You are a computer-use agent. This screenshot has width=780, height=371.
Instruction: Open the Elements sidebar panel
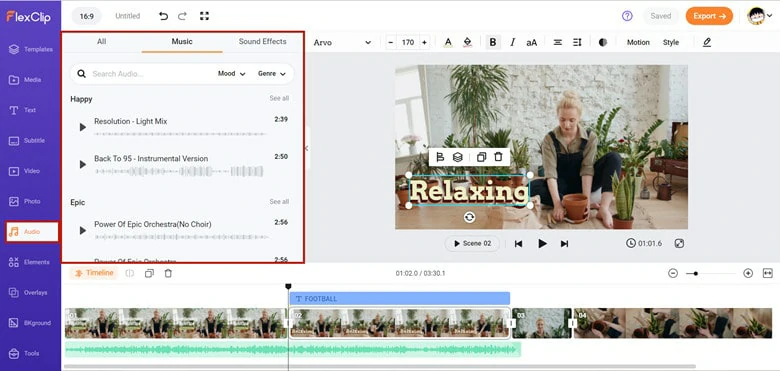[29, 262]
